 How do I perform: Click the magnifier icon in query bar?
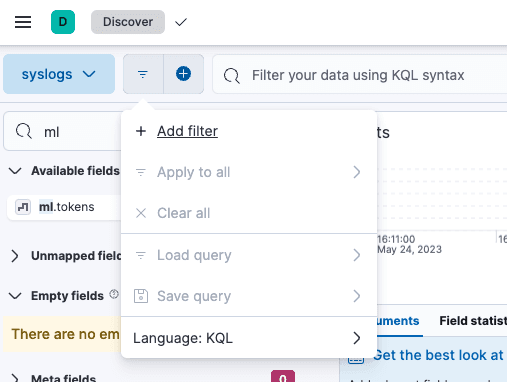[x=232, y=76]
